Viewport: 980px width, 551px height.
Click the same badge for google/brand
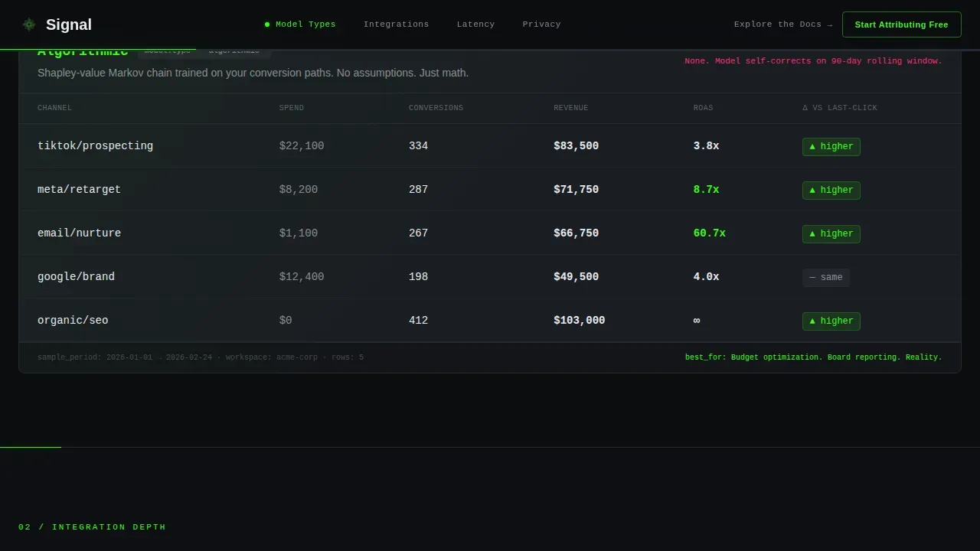click(x=825, y=277)
